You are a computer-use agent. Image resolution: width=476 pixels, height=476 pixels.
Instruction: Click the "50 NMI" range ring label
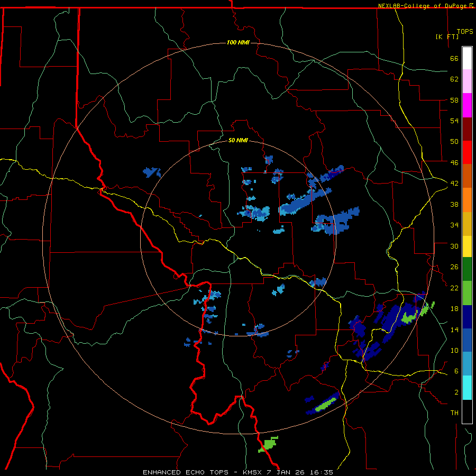point(238,140)
